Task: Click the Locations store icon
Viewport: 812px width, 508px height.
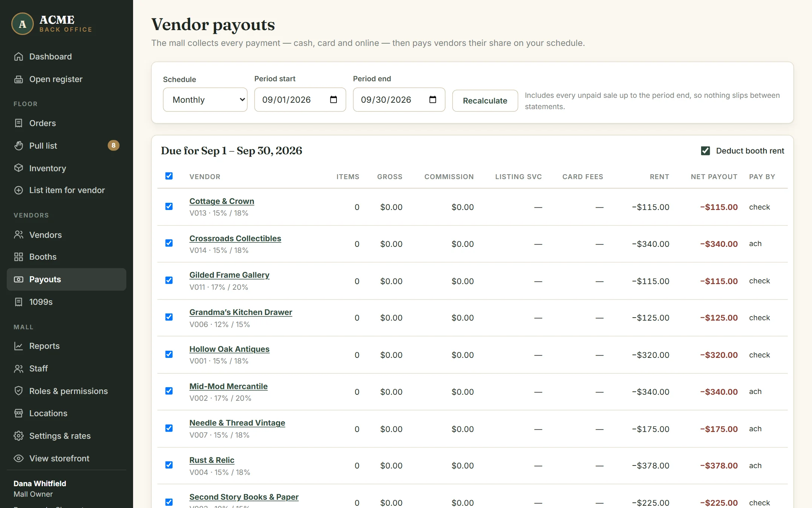Action: [x=18, y=413]
